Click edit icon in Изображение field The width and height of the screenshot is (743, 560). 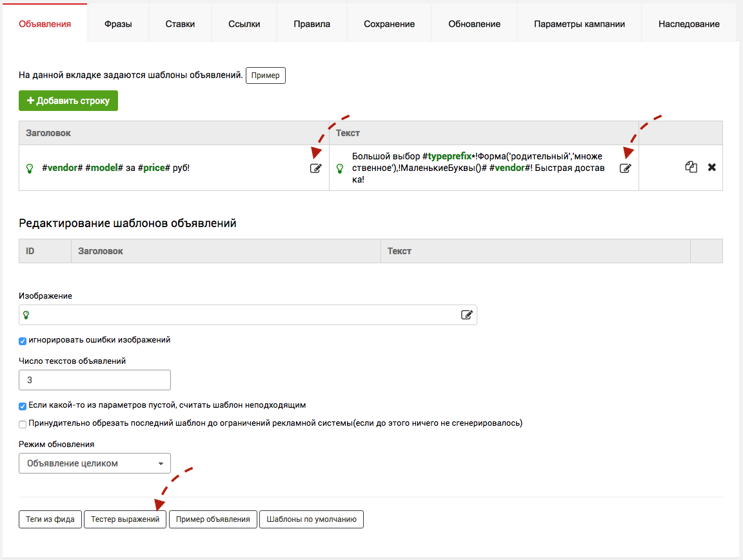(x=467, y=315)
